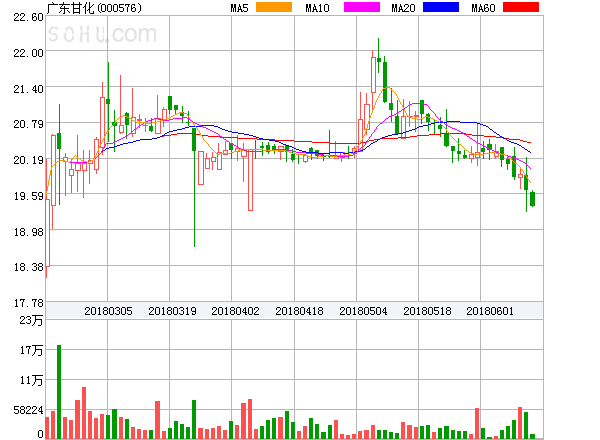This screenshot has height=440, width=600.
Task: Click the 20180402 date label
Action: click(x=235, y=311)
